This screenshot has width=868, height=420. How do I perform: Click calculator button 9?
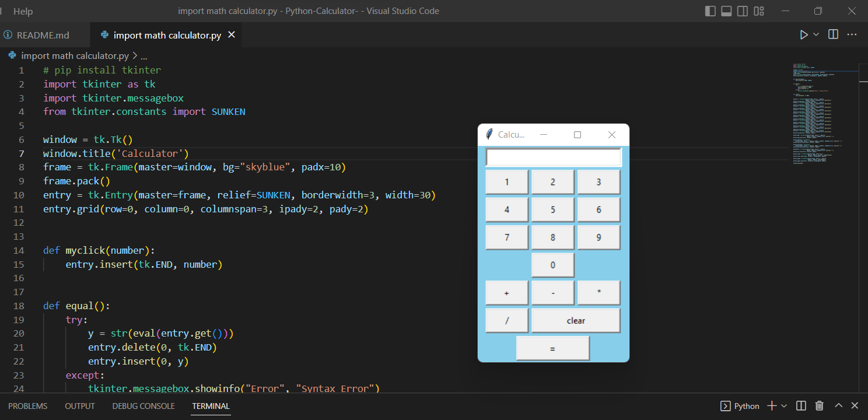point(599,237)
